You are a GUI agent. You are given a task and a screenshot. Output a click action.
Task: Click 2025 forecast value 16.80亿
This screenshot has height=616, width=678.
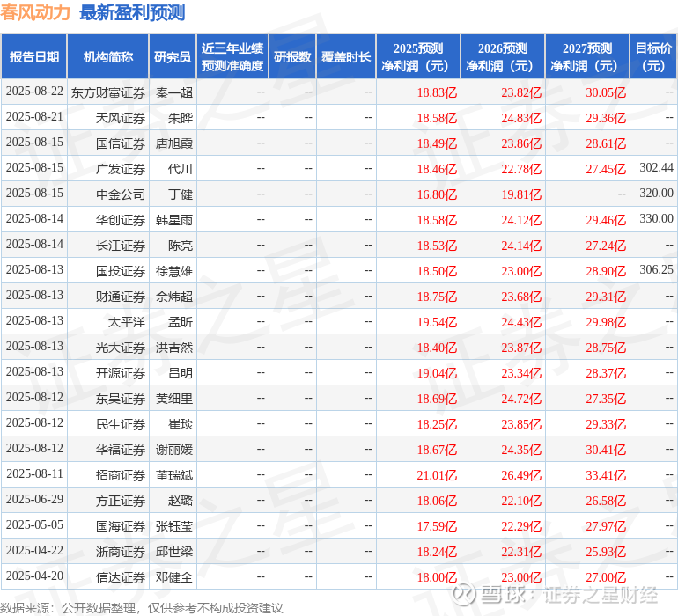[437, 194]
